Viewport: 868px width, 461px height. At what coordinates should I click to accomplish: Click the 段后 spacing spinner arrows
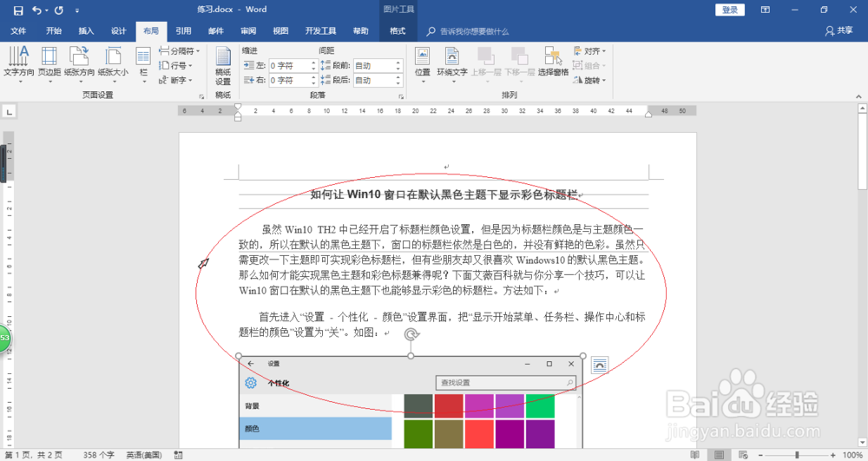(x=398, y=80)
